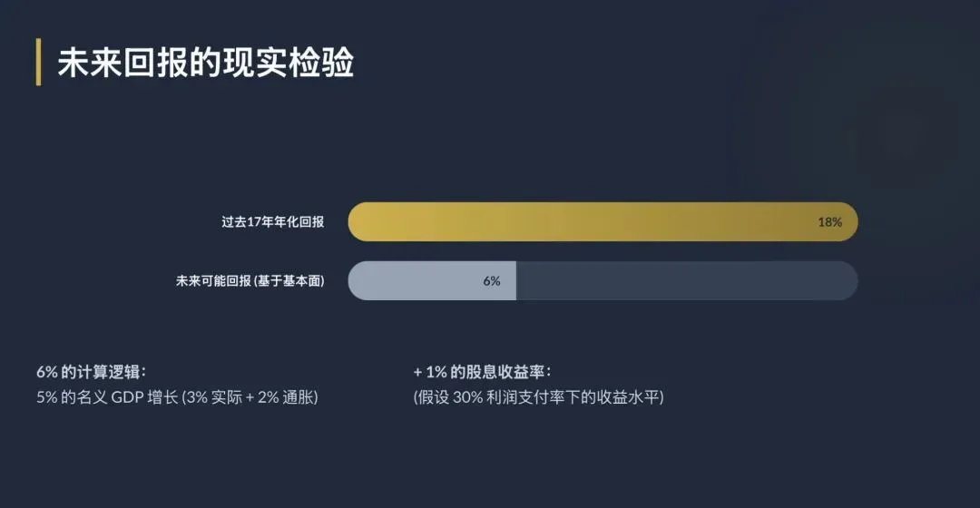Select the heading + 1% 的股息收益率

click(x=483, y=372)
